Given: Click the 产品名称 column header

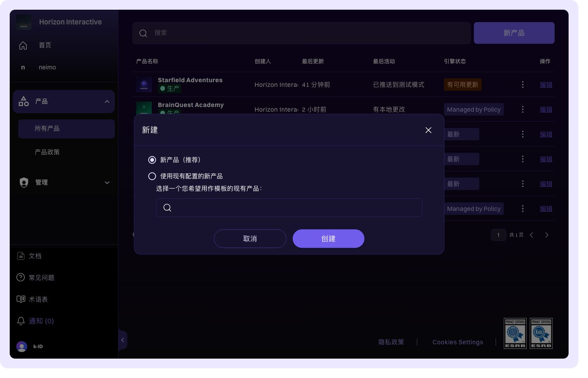Looking at the screenshot, I should point(147,61).
